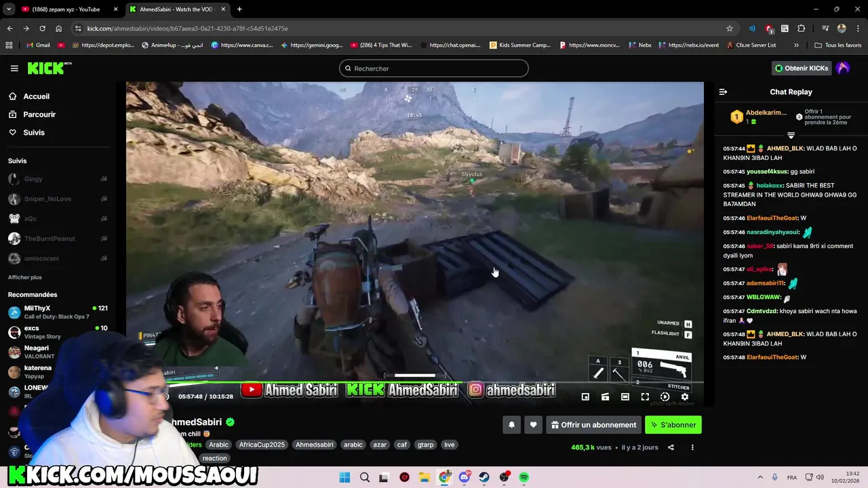The width and height of the screenshot is (868, 488).
Task: Click the gtarp tag
Action: coord(425,445)
